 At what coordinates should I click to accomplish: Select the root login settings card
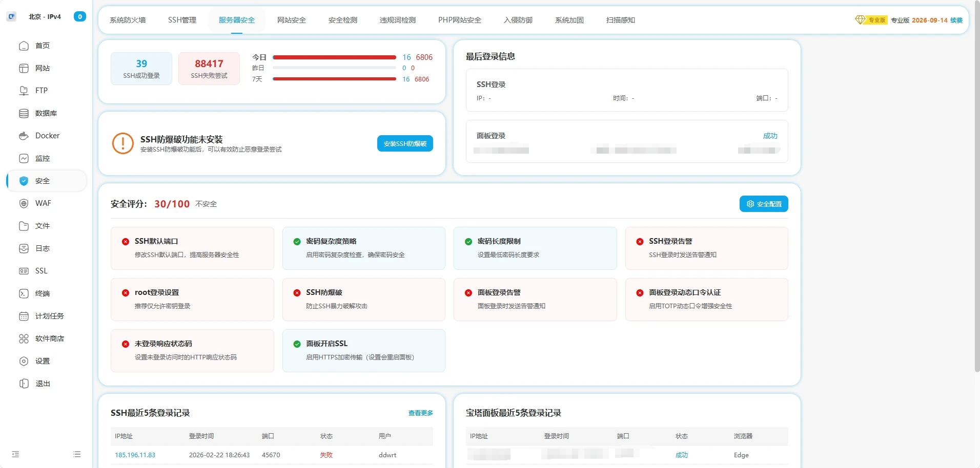tap(192, 299)
